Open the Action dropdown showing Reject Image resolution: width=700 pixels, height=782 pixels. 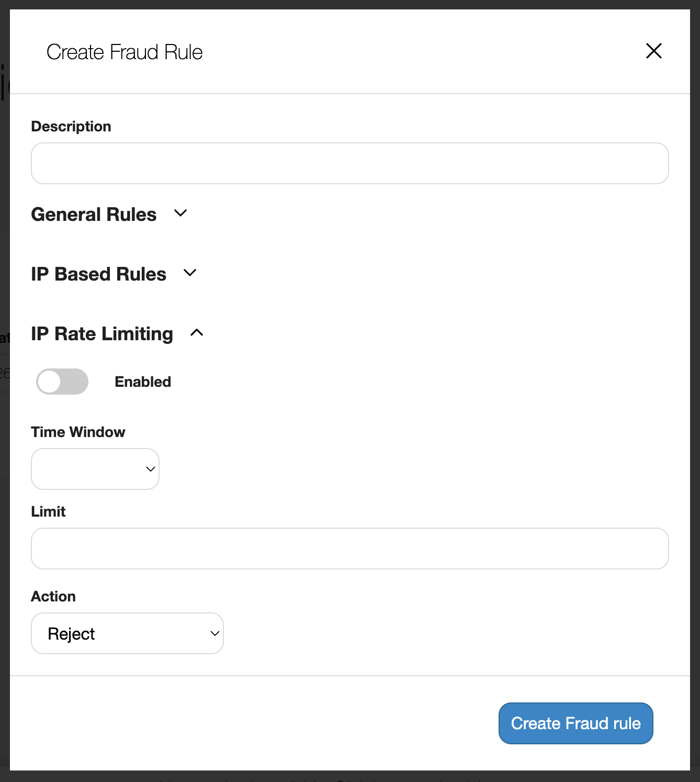pyautogui.click(x=127, y=633)
